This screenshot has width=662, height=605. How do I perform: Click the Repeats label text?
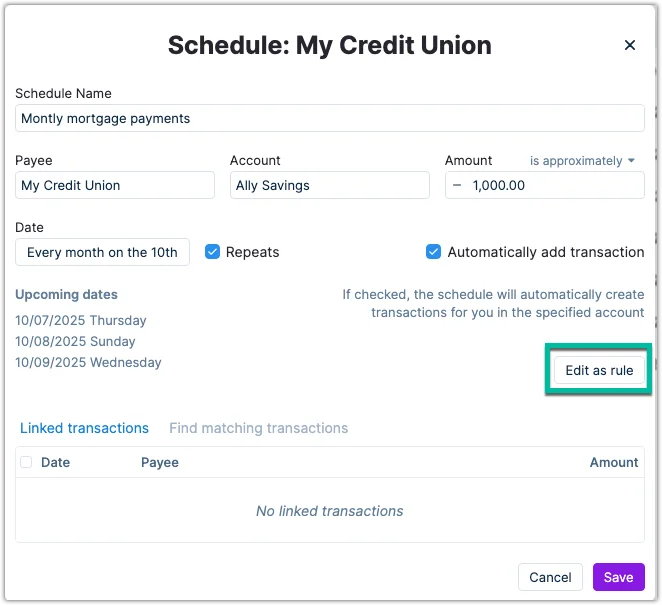(253, 252)
